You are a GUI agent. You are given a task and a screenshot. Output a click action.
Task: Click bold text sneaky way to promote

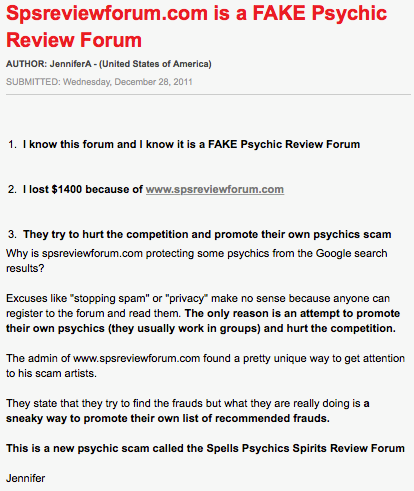[x=168, y=418]
